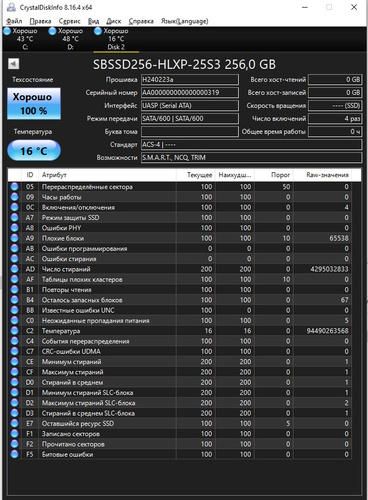This screenshot has width=368, height=500.
Task: Click the disk title SBSSD256-HLXP-25S3 256,0 GB
Action: click(184, 64)
